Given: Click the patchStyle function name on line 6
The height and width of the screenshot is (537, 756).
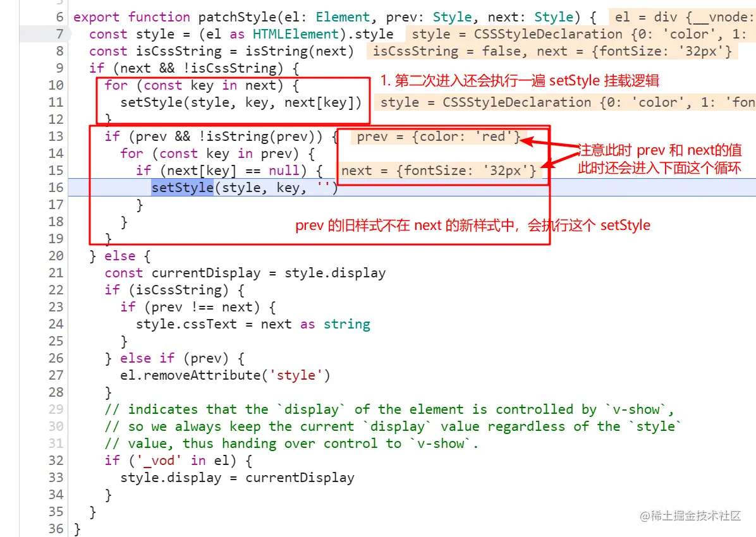Looking at the screenshot, I should 237,17.
